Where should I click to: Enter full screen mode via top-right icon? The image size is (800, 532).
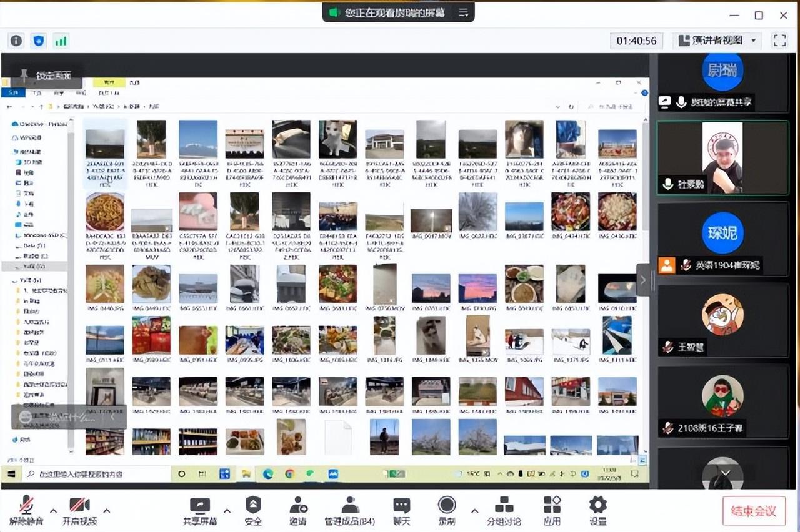pos(779,41)
